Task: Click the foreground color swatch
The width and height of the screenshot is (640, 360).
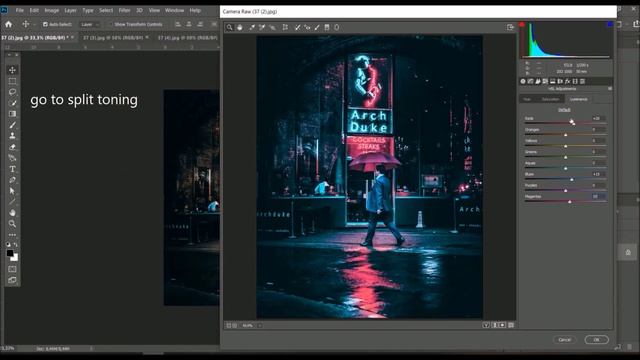Action: click(10, 253)
